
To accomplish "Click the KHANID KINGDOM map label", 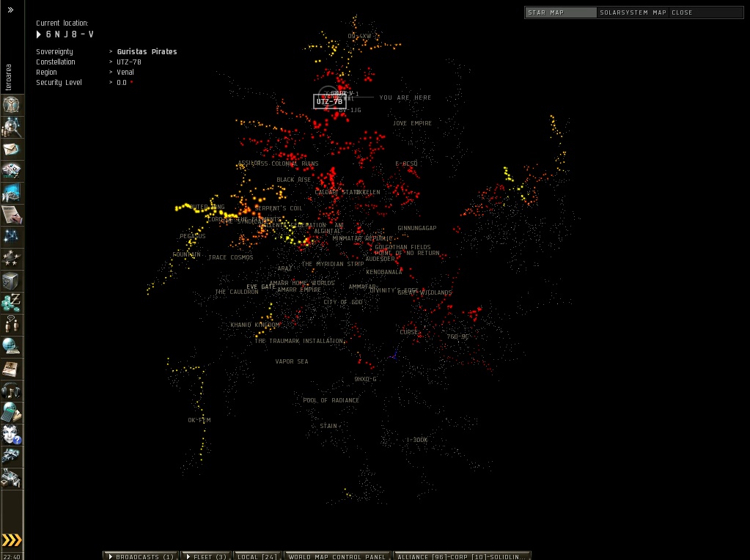I will click(255, 325).
